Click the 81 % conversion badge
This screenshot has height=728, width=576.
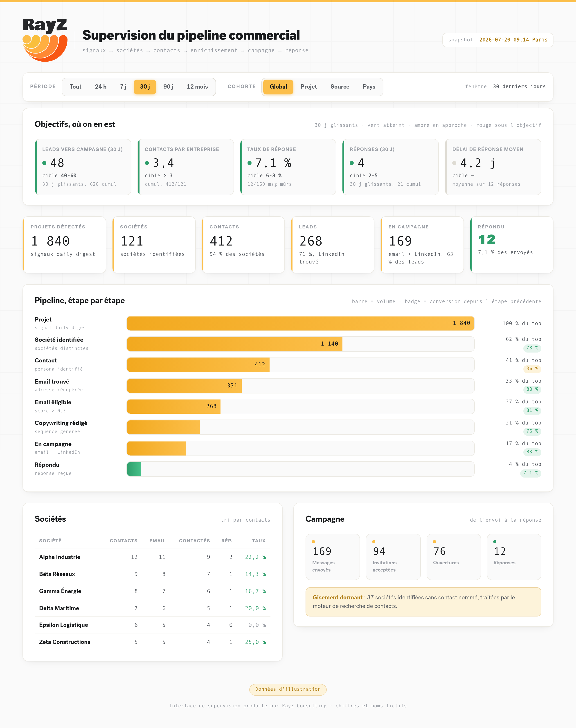(x=532, y=411)
